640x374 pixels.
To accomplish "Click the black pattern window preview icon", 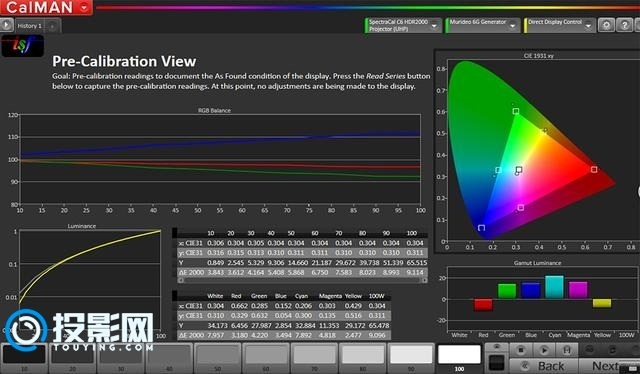I will click(496, 363).
